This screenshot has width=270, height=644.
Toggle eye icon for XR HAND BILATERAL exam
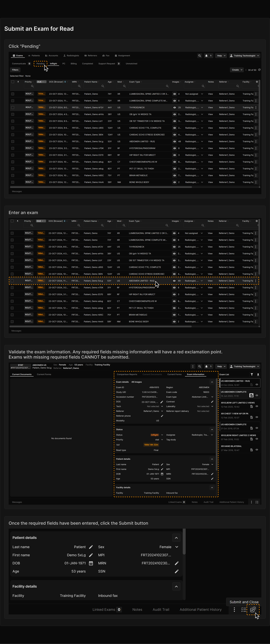(257, 450)
